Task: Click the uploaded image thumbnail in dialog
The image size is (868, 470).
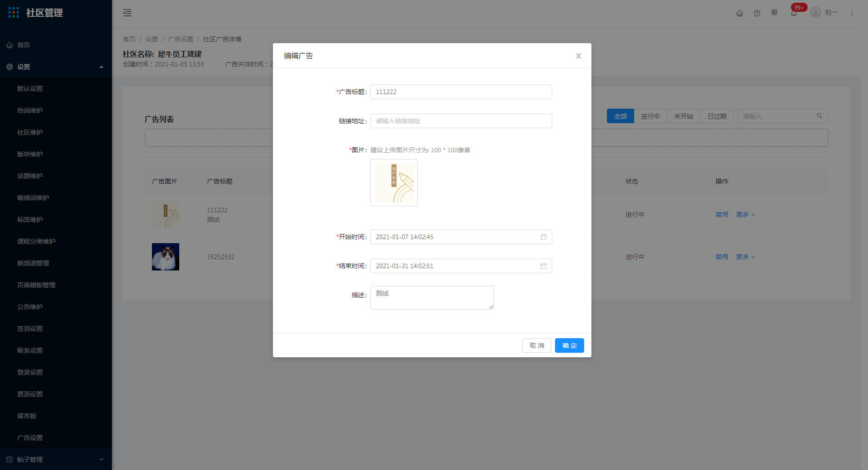Action: click(x=394, y=183)
